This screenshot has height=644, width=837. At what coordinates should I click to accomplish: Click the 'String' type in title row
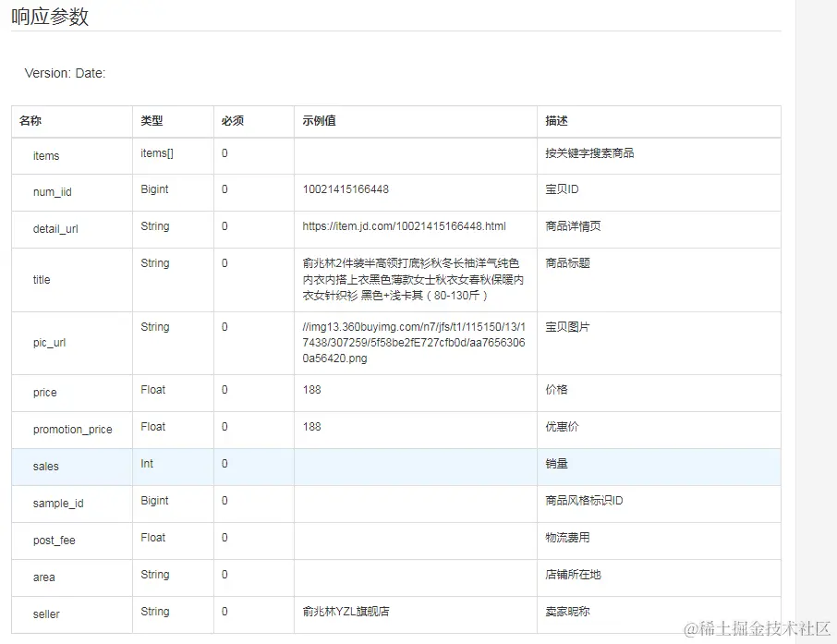[155, 262]
